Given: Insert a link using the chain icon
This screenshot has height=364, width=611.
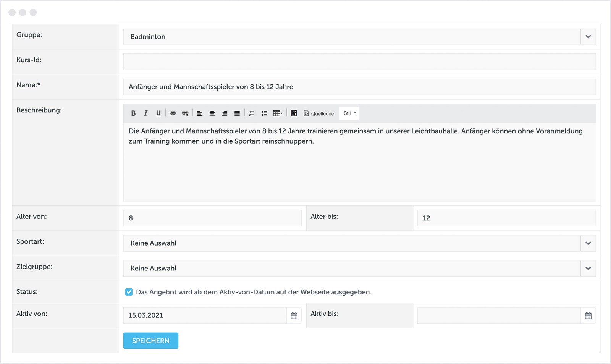Looking at the screenshot, I should (173, 113).
